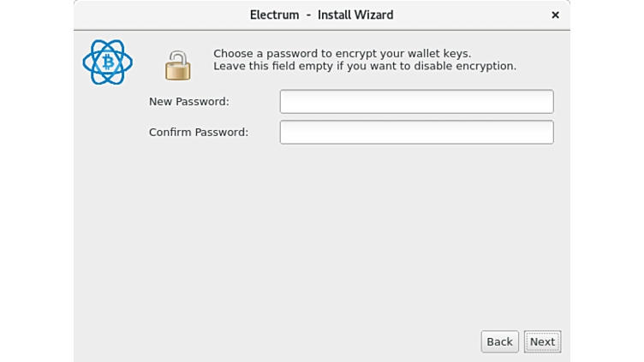This screenshot has width=644, height=362.
Task: Click "Install Wizard" in the window title
Action: (355, 15)
